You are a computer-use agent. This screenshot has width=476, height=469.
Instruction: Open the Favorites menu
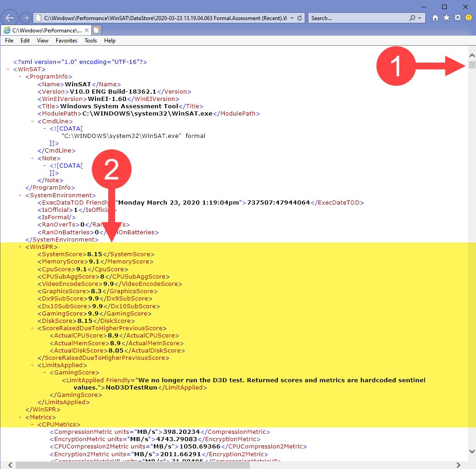[66, 41]
